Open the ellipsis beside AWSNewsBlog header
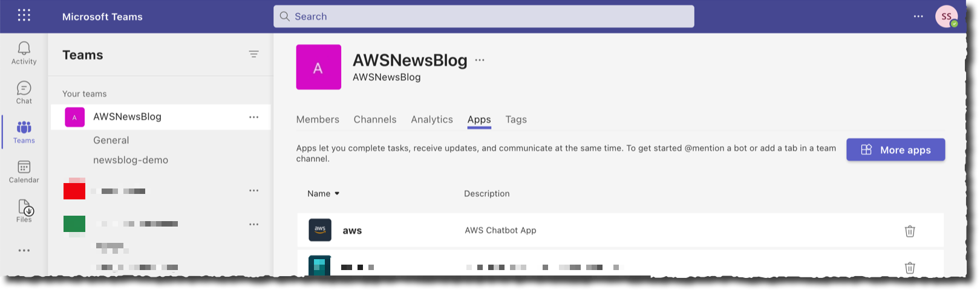 coord(480,60)
